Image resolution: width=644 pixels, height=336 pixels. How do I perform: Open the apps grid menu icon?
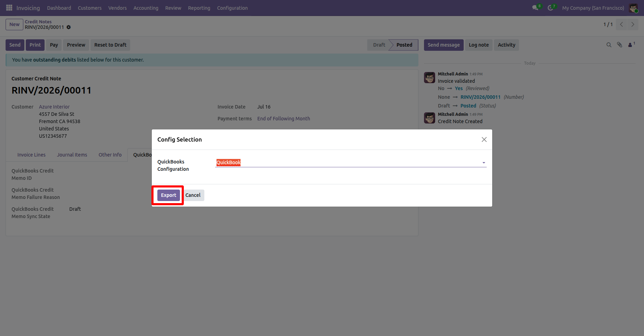(9, 8)
